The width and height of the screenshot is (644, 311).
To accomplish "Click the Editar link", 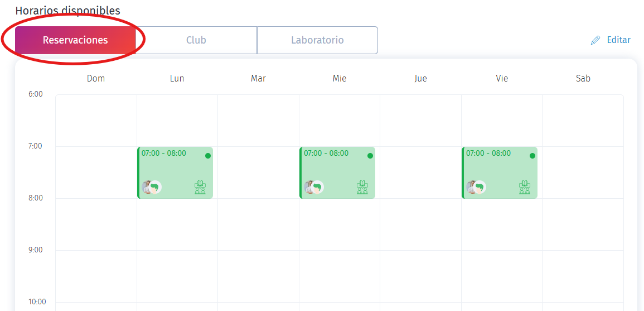I will [618, 40].
